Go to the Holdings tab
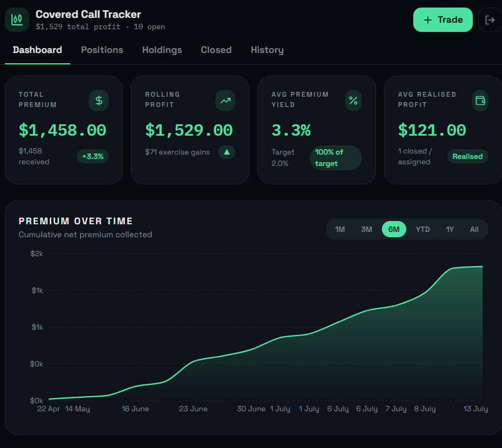 162,50
